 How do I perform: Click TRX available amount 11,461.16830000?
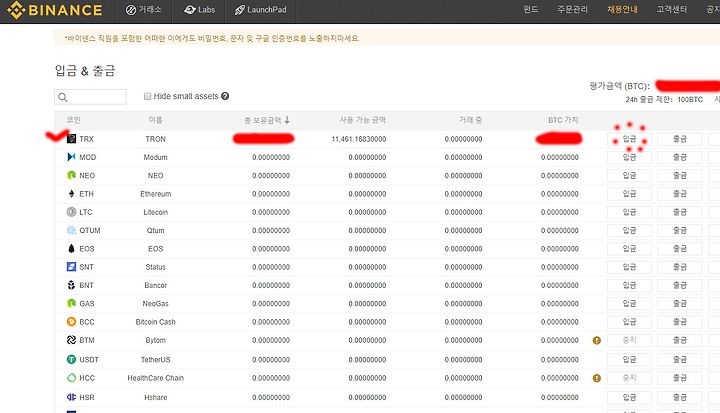[x=359, y=139]
